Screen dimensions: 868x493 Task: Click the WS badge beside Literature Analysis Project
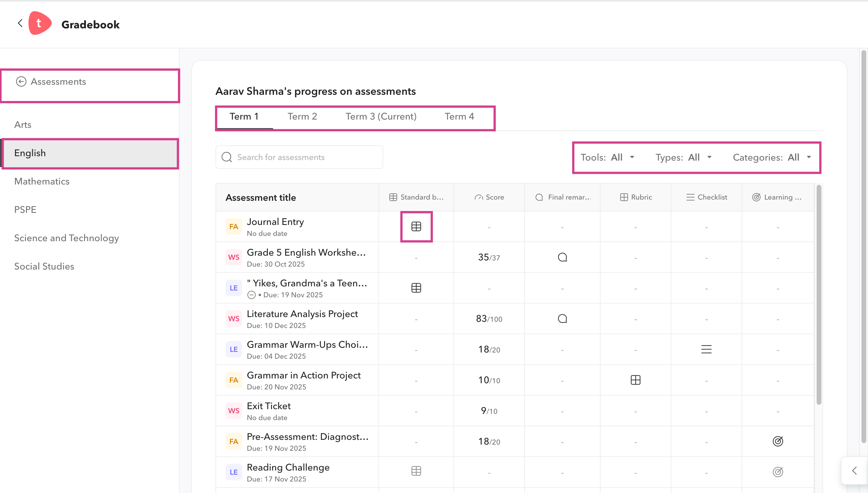pyautogui.click(x=234, y=319)
